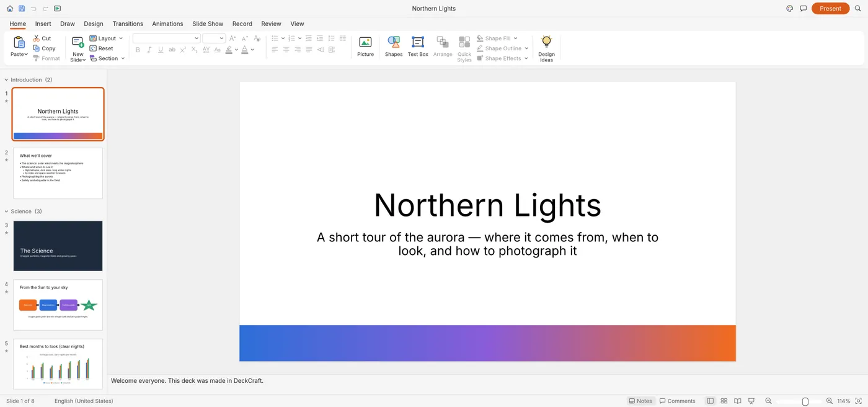Click the font color underlined A

(x=244, y=50)
